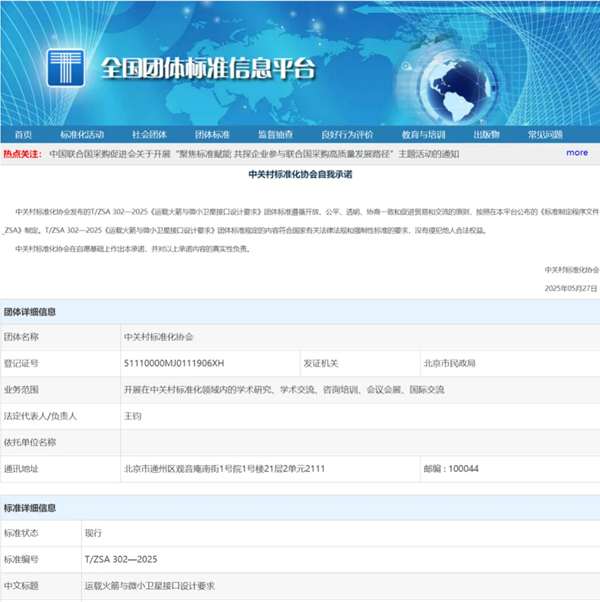Click the legal representative name 王钧
The height and width of the screenshot is (602, 600).
(x=132, y=416)
